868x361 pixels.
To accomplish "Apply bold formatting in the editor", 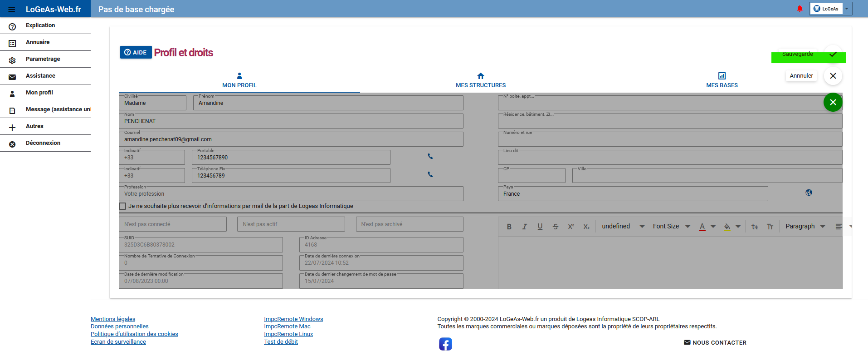I will [509, 227].
